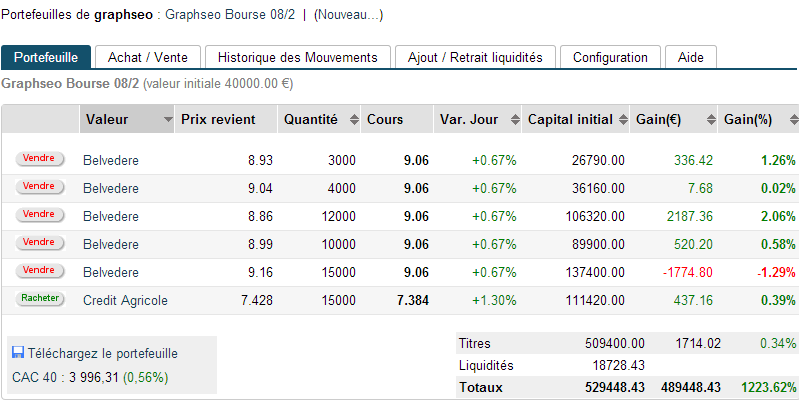799x401 pixels.
Task: Sort by Gain(%) using its sort arrows
Action: [x=790, y=120]
